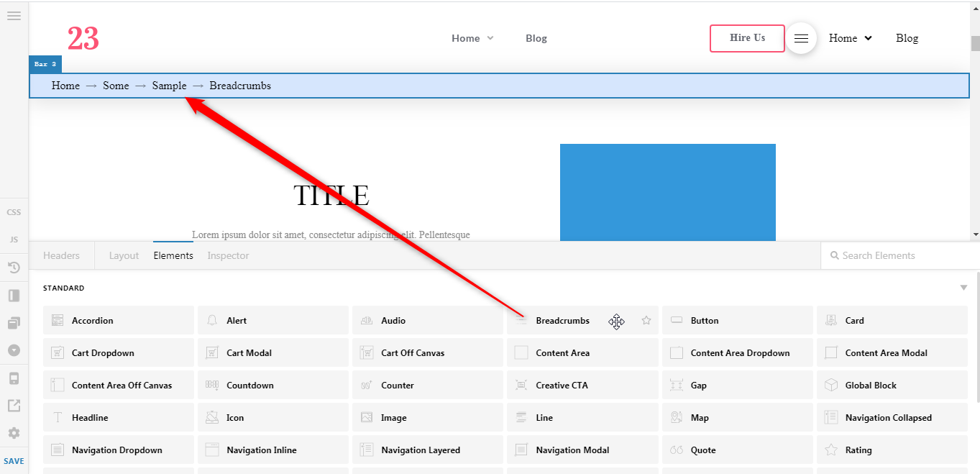Click the Rating star element icon

[x=830, y=450]
